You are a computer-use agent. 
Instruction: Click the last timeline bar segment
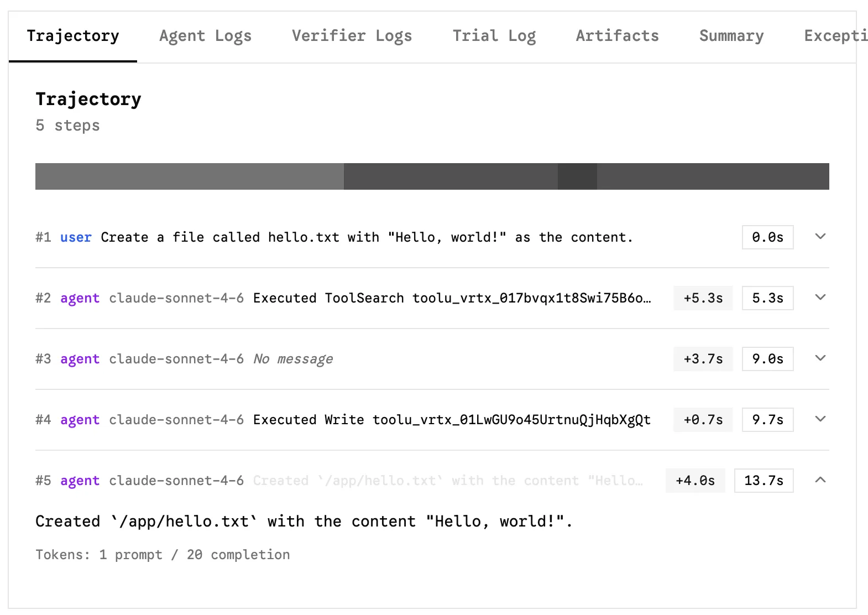pos(713,176)
